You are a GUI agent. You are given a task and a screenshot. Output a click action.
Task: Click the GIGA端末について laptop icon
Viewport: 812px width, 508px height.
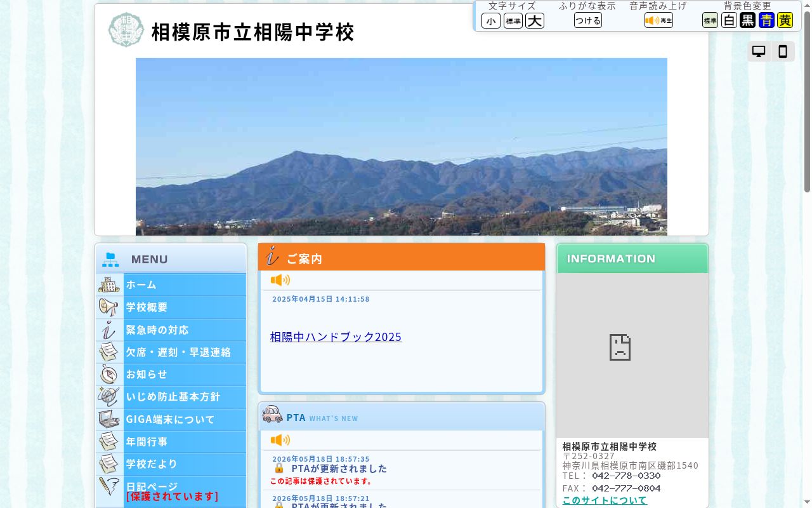click(109, 419)
